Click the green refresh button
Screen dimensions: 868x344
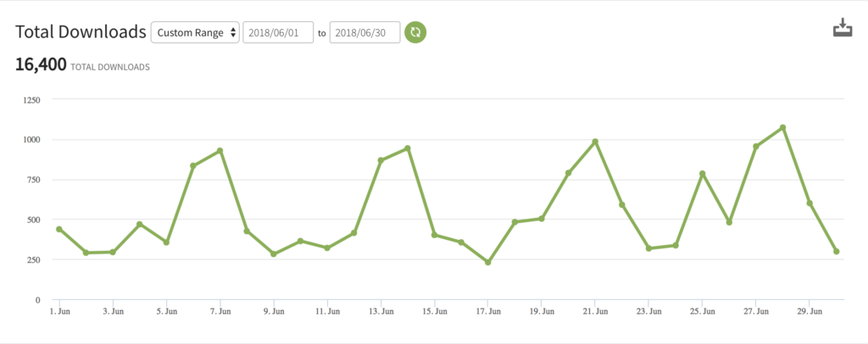coord(415,32)
